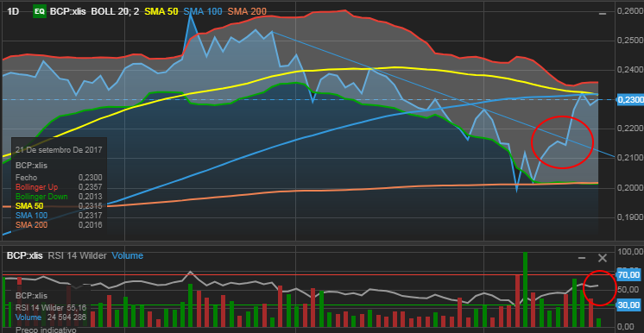Click the 0,2500 price axis label
644x333 pixels.
tap(629, 41)
